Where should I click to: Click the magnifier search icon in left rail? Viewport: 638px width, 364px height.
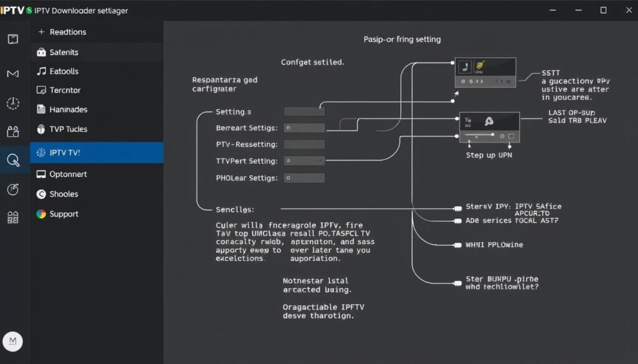[13, 160]
